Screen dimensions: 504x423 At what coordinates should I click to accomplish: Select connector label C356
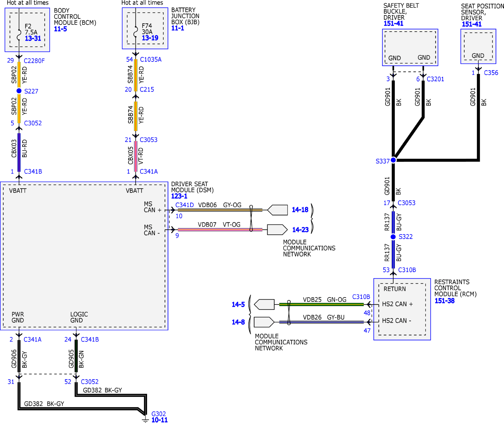(491, 73)
